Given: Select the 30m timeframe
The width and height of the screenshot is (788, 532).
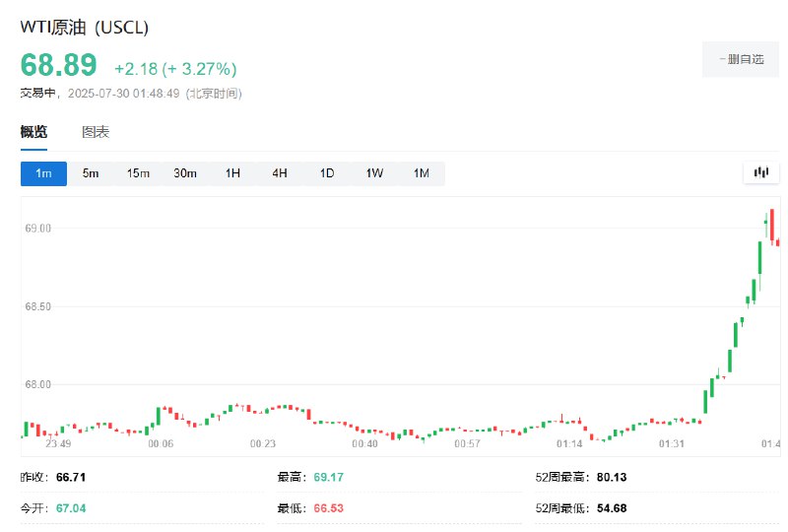Looking at the screenshot, I should 185,173.
